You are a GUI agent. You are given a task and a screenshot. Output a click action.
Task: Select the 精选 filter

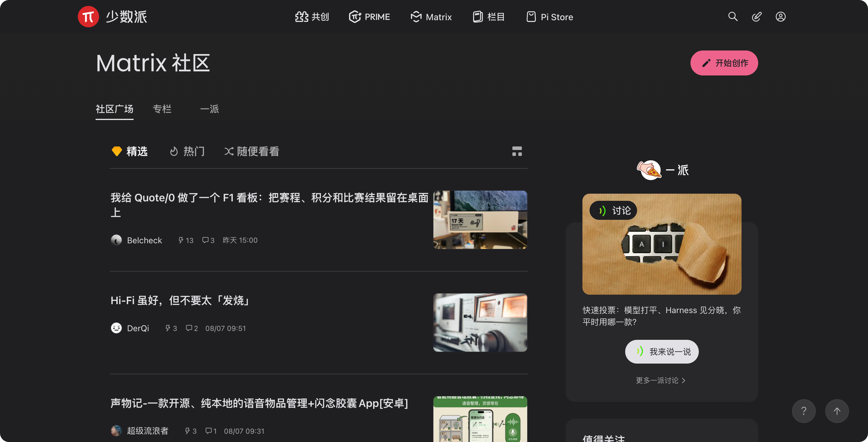click(130, 151)
